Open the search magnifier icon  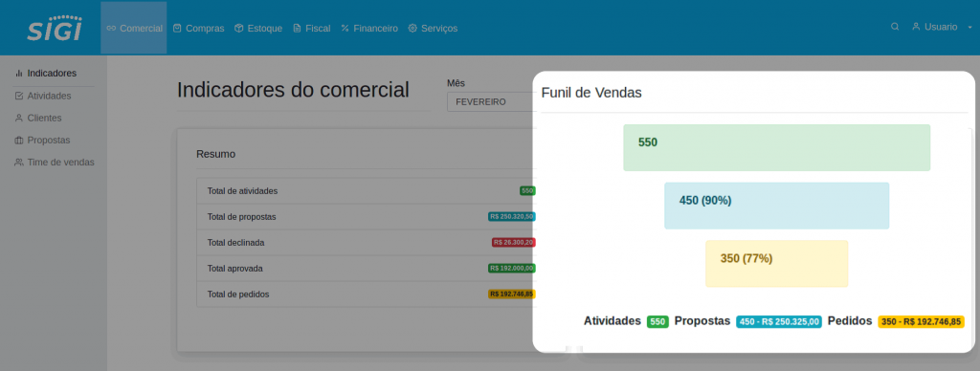895,27
